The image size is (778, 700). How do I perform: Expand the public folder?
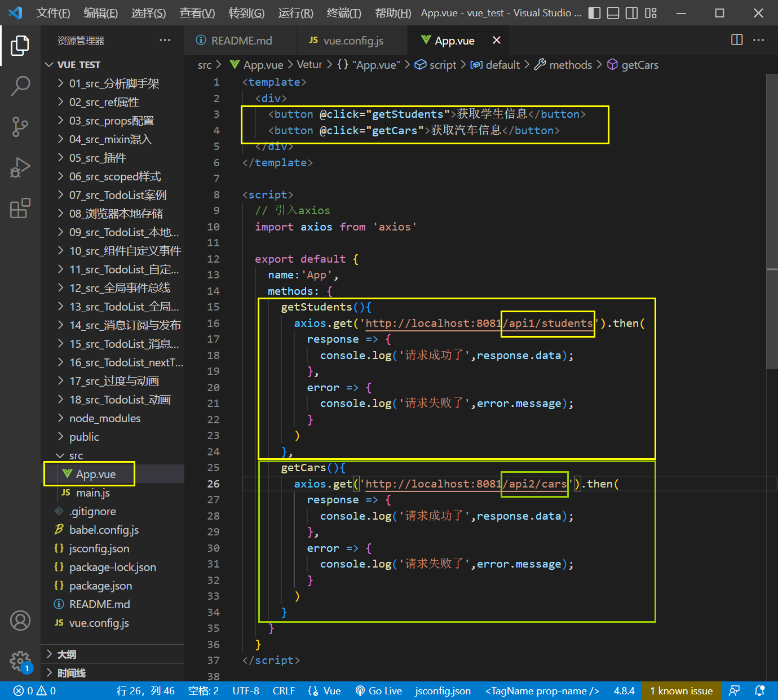click(113, 437)
